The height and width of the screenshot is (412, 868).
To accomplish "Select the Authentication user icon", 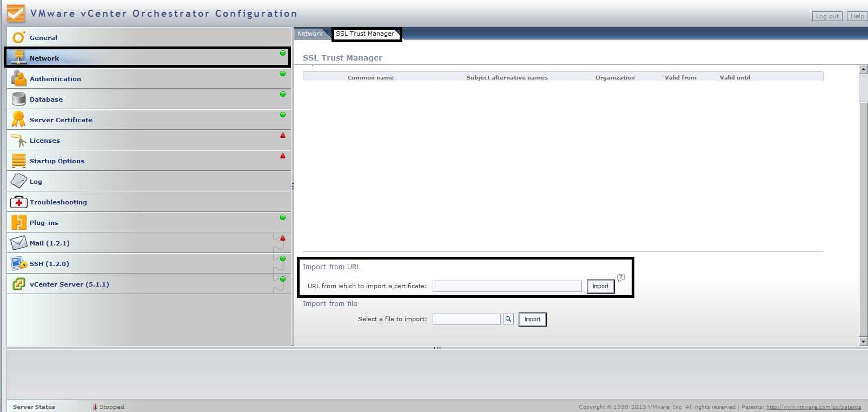I will point(18,78).
